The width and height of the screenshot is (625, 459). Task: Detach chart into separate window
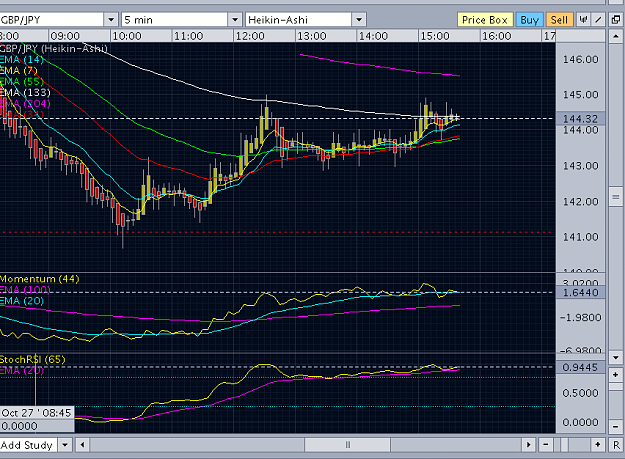point(616,20)
